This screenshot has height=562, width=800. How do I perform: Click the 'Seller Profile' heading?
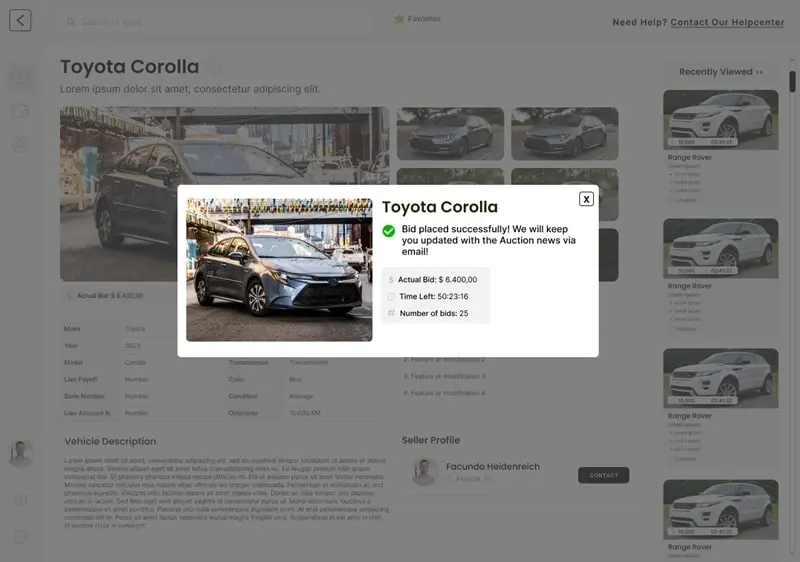pyautogui.click(x=431, y=440)
